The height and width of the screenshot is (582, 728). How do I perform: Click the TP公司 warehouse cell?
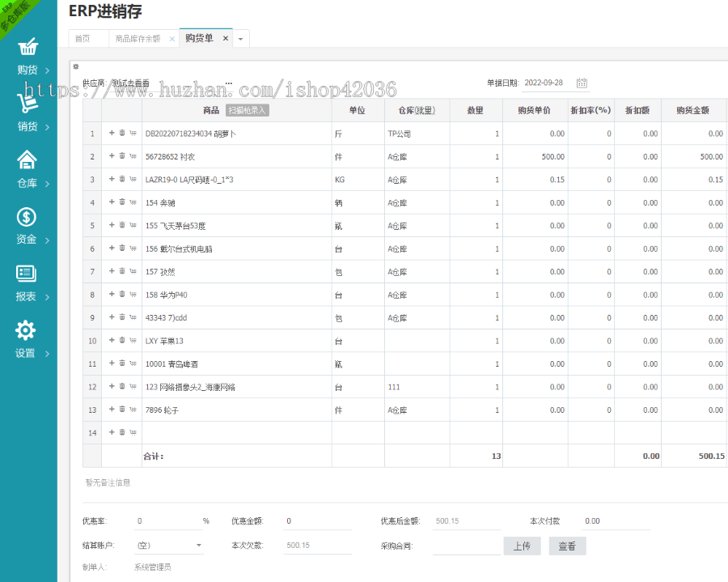tap(417, 134)
